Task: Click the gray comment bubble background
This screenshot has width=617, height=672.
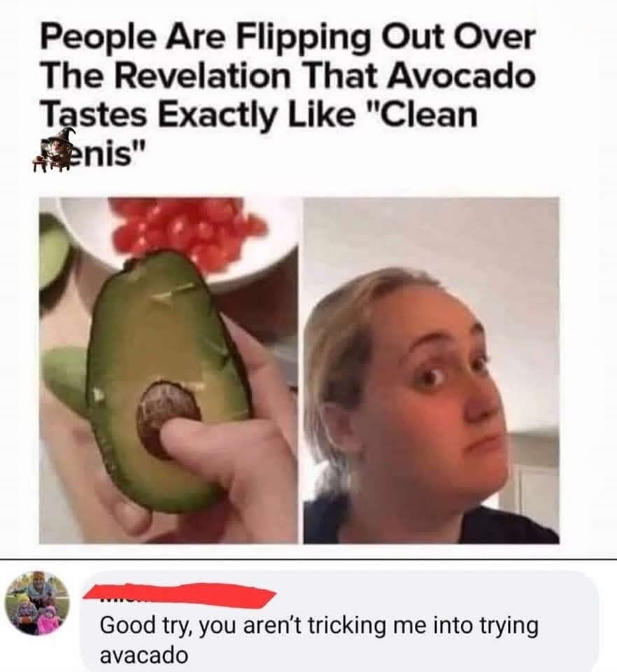Action: [341, 621]
